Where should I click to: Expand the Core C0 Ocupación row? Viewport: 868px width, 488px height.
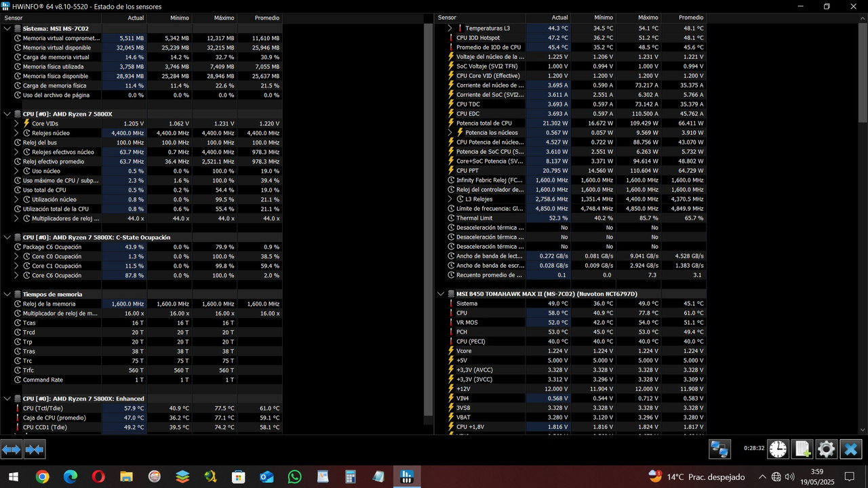pos(17,256)
